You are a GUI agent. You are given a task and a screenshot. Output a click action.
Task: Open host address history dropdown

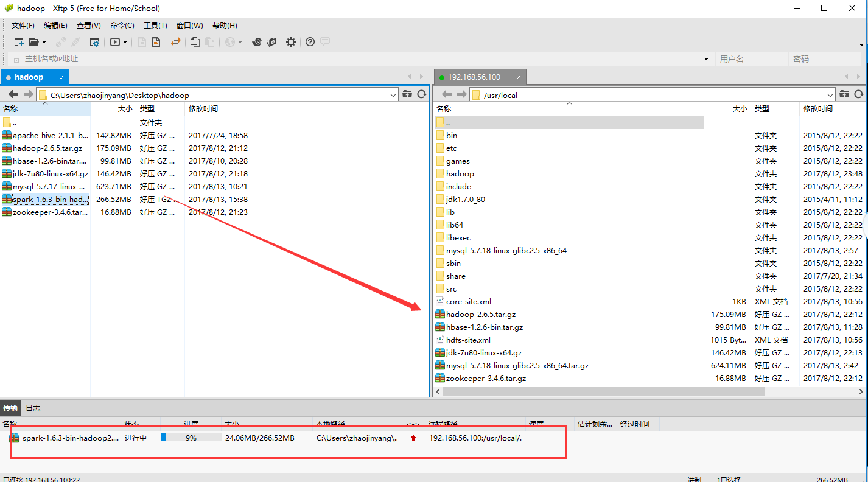(707, 59)
